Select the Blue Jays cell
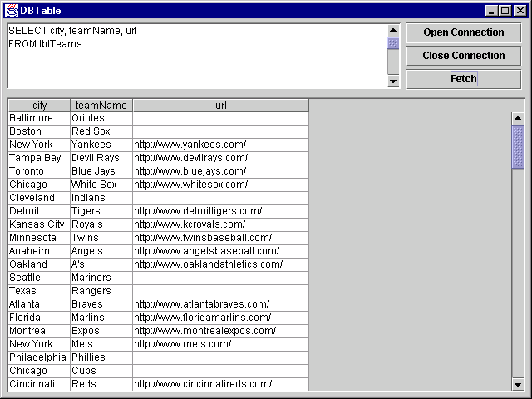The width and height of the screenshot is (532, 399). (101, 171)
